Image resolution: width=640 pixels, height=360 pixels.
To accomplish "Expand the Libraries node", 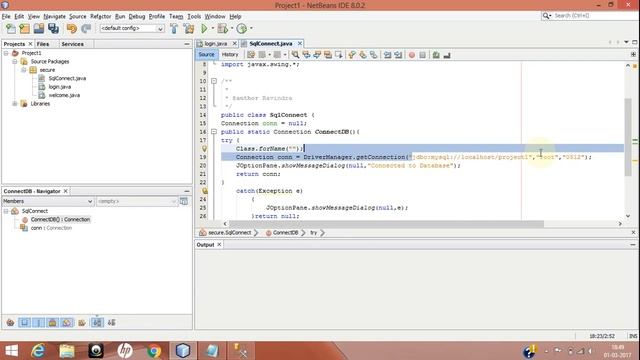I will pyautogui.click(x=15, y=104).
